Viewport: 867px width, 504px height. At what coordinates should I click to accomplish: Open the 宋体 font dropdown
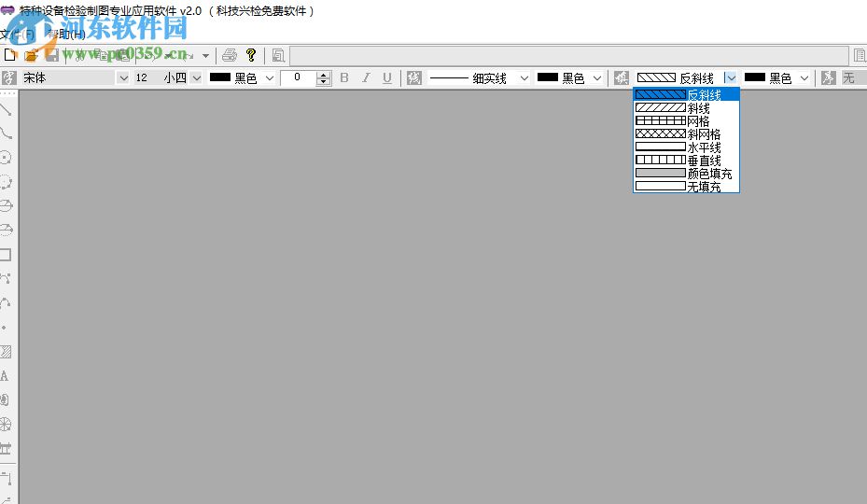point(123,78)
